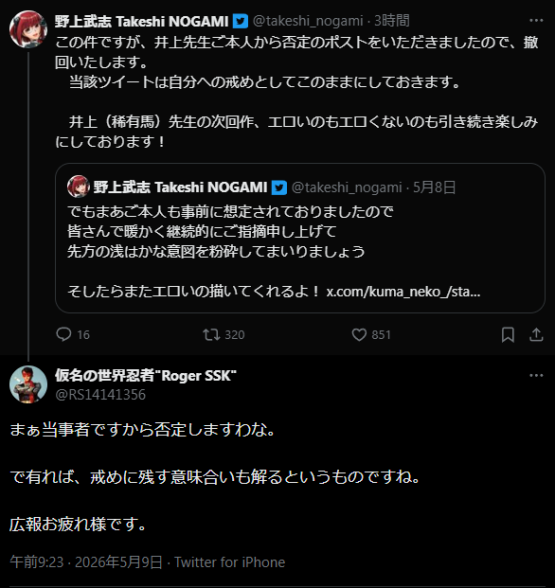
Task: Open the share upload icon
Action: click(x=536, y=334)
